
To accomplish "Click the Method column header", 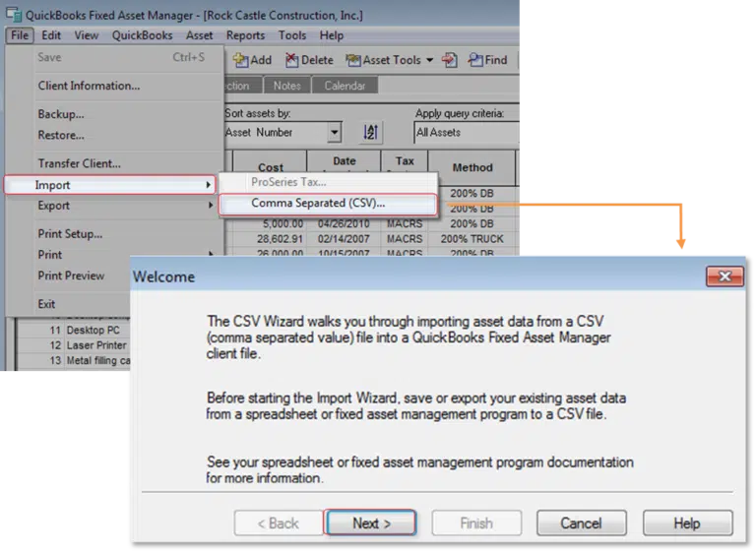I will coord(472,168).
